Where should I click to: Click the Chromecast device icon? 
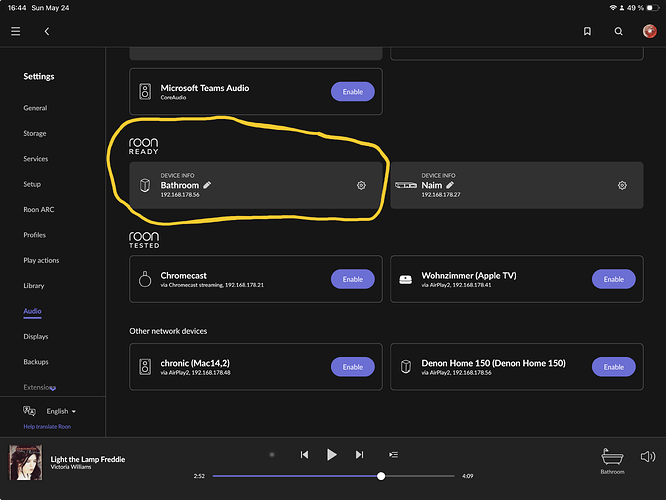145,279
